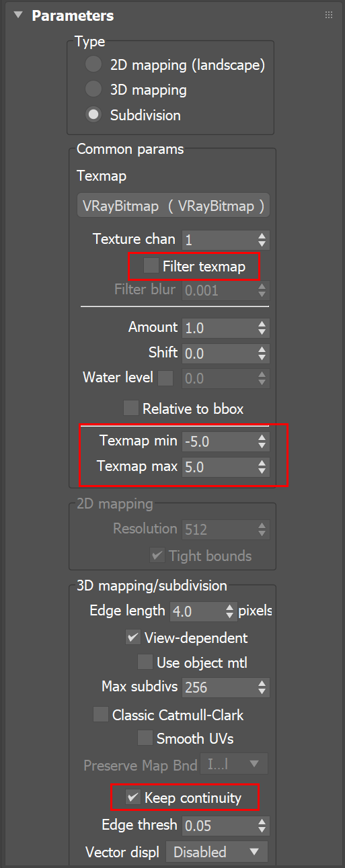Click the Amount value field
Image resolution: width=345 pixels, height=868 pixels.
click(218, 328)
